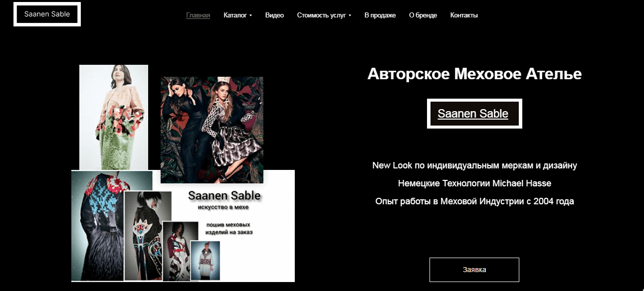Navigate to О бренде

pos(423,15)
